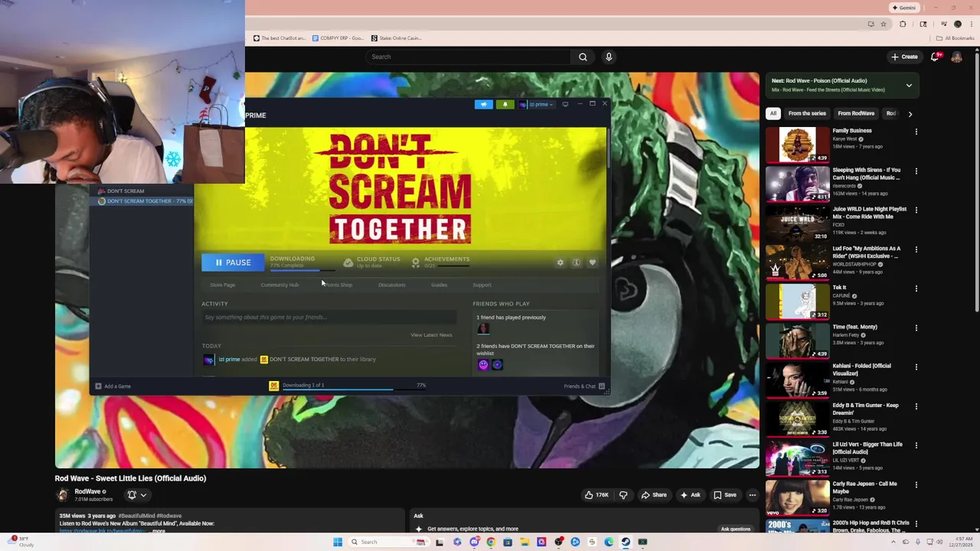This screenshot has width=980, height=551.
Task: Open the Gemini button in Chrome
Action: click(x=904, y=8)
